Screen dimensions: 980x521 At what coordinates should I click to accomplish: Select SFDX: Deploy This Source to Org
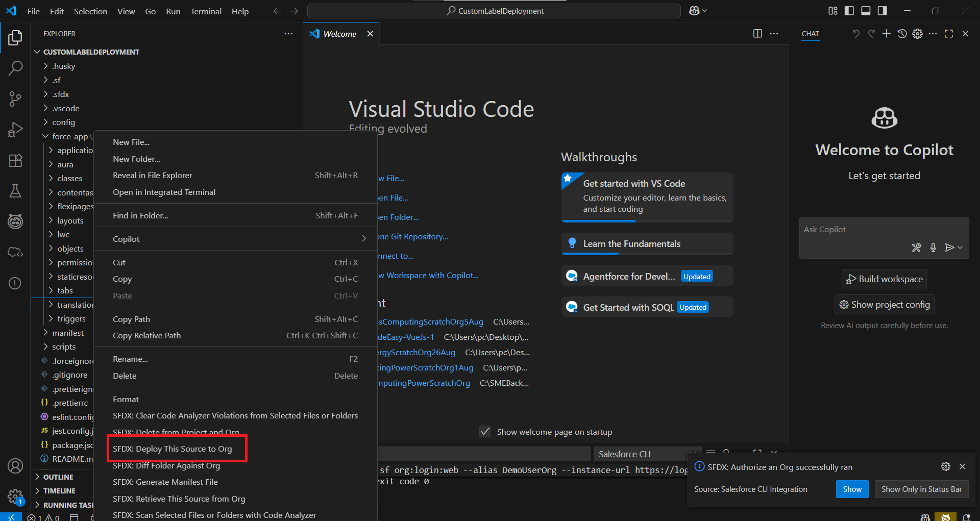click(x=173, y=449)
